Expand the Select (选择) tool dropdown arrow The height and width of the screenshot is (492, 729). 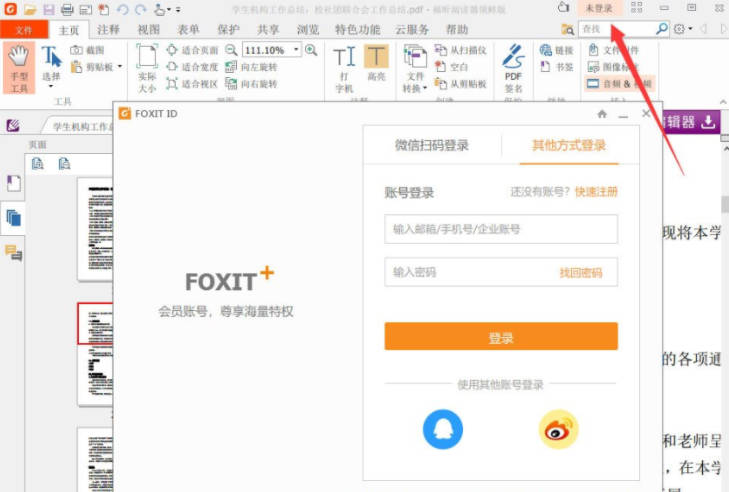(51, 87)
